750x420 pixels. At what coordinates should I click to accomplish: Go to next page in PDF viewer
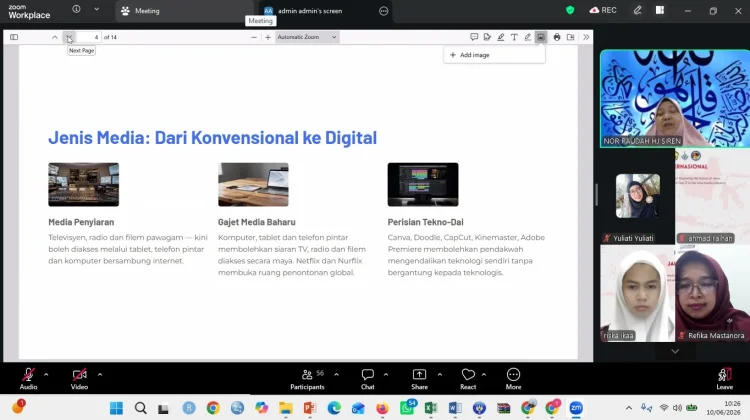tap(69, 37)
